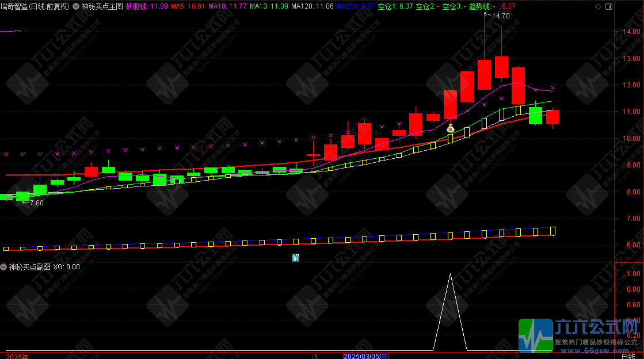Viewport: 644px width, 359px height.
Task: Click the last magenta X marker near 12.00
Action: tap(553, 88)
